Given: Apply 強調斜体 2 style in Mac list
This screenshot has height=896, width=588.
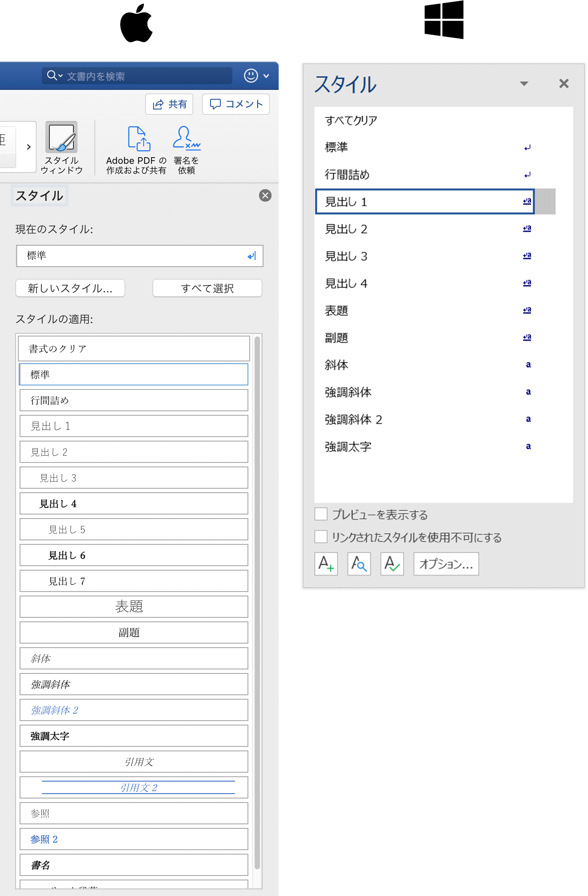Looking at the screenshot, I should click(x=134, y=710).
